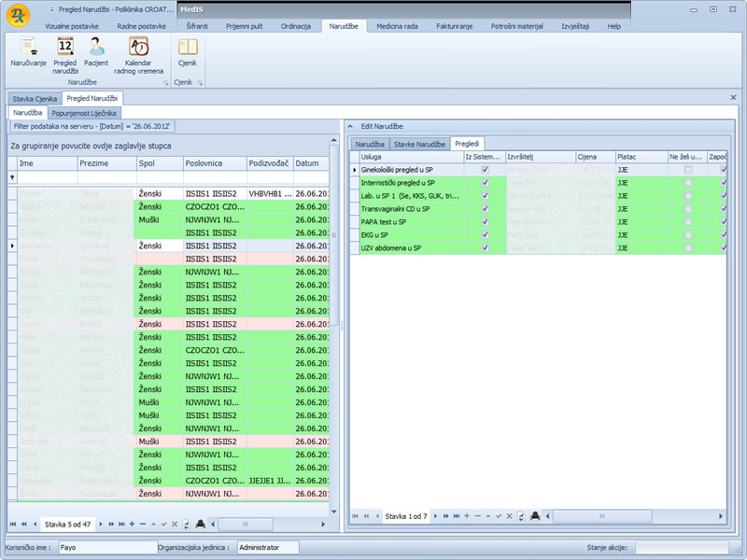747x560 pixels.
Task: Click the Korisničko ime field showing Fayo
Action: point(107,548)
